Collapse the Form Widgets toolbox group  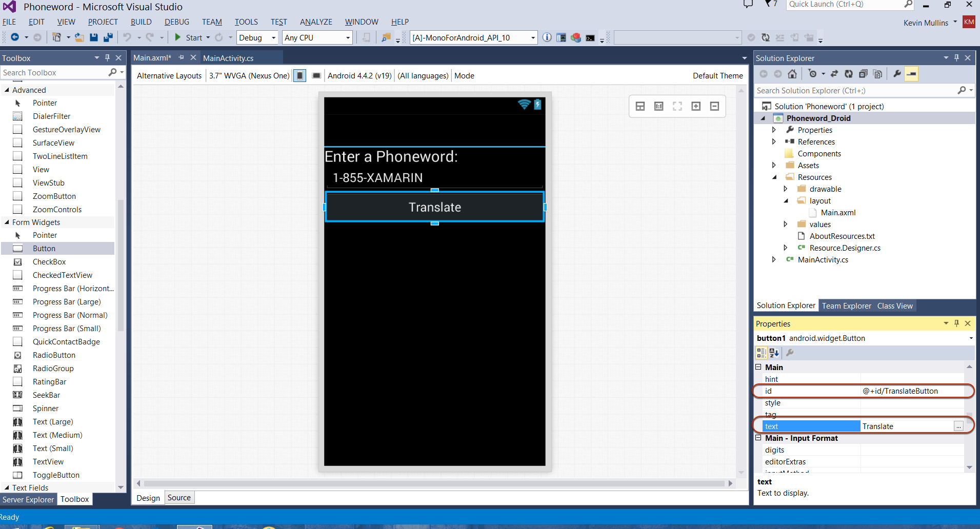(7, 222)
